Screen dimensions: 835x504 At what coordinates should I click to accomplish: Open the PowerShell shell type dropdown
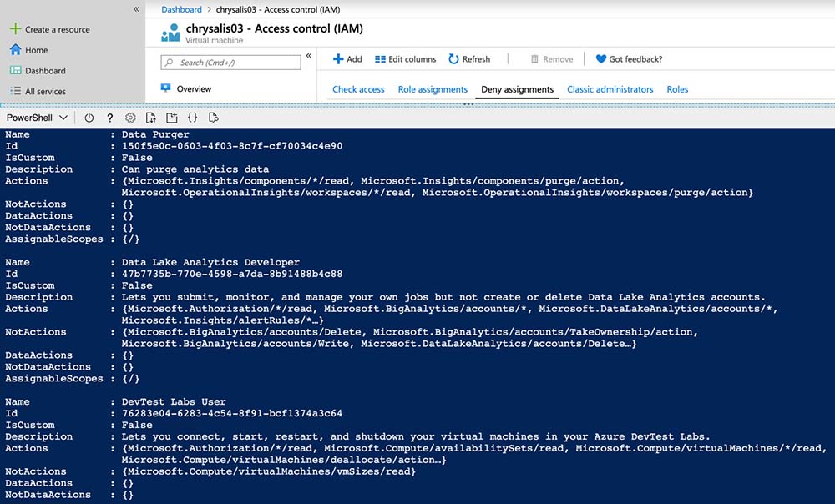coord(38,118)
